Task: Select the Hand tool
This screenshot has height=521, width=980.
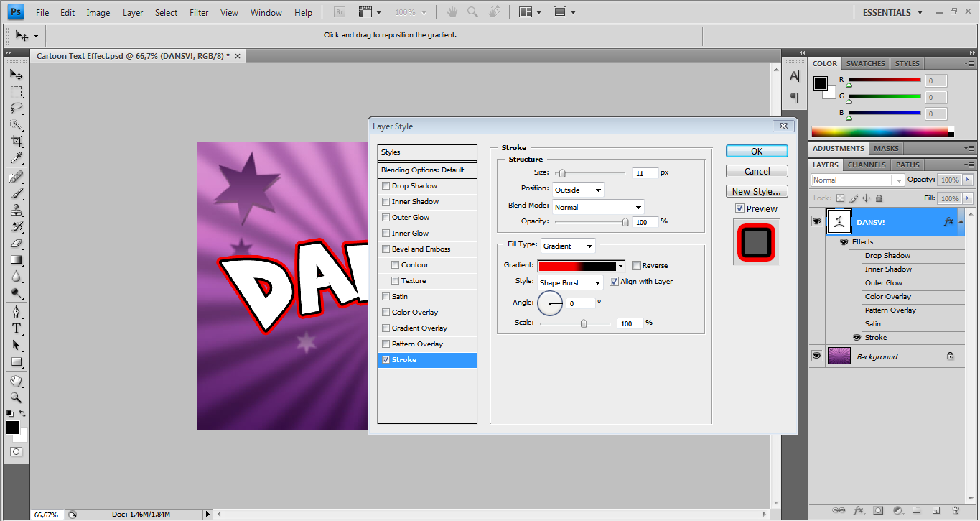Action: pos(16,381)
